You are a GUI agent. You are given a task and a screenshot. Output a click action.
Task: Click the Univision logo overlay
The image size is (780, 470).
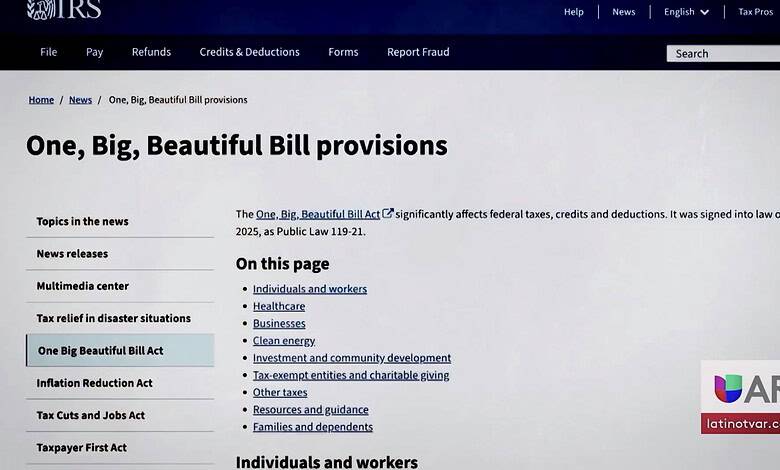pyautogui.click(x=727, y=388)
